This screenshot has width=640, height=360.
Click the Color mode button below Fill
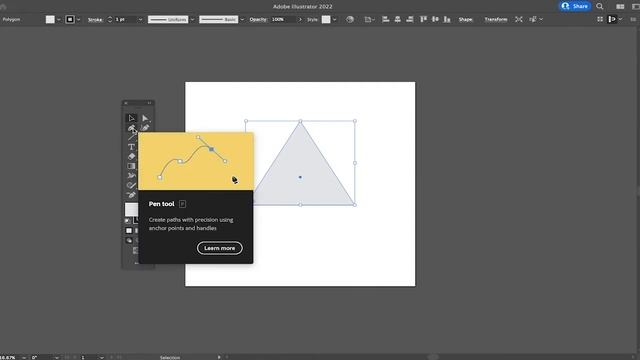pyautogui.click(x=129, y=231)
